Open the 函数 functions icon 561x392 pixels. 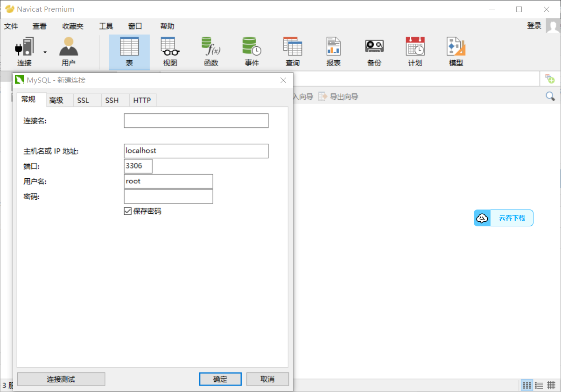[x=211, y=47]
